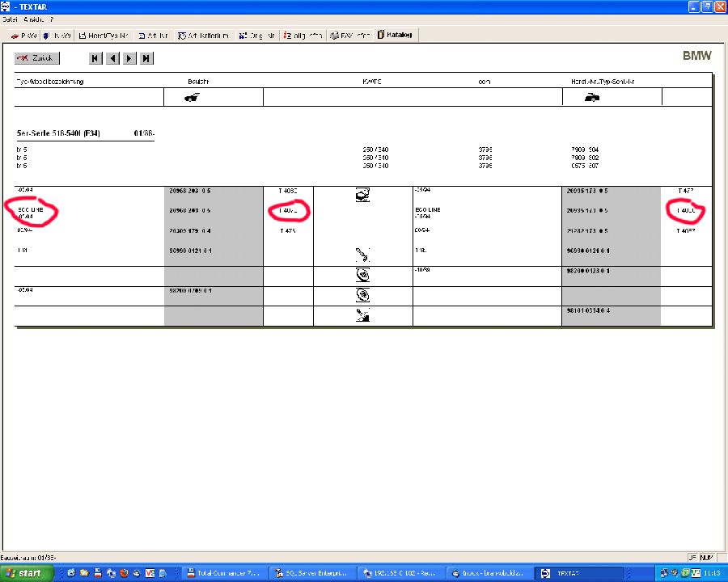Select article number 98700 0709 0 1
728x582 pixels.
(190, 290)
